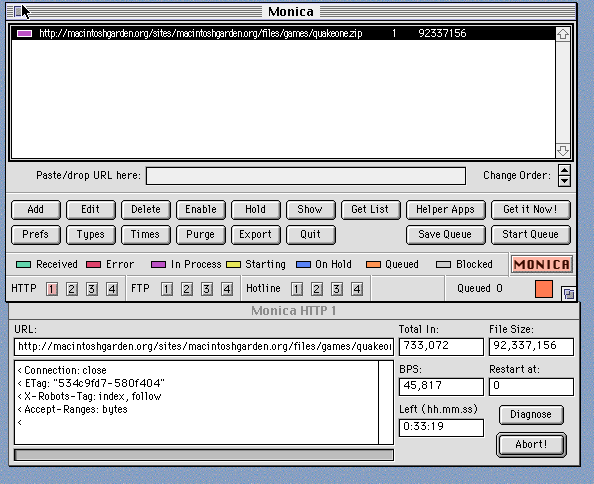This screenshot has height=484, width=594.
Task: Select Hotline connection slot 4
Action: pyautogui.click(x=357, y=289)
